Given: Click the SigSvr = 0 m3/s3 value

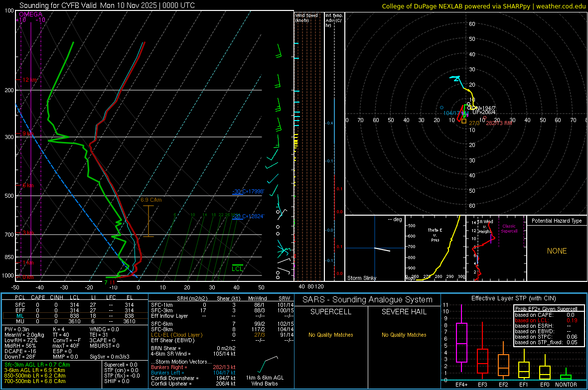Looking at the screenshot, I should pos(110,357).
